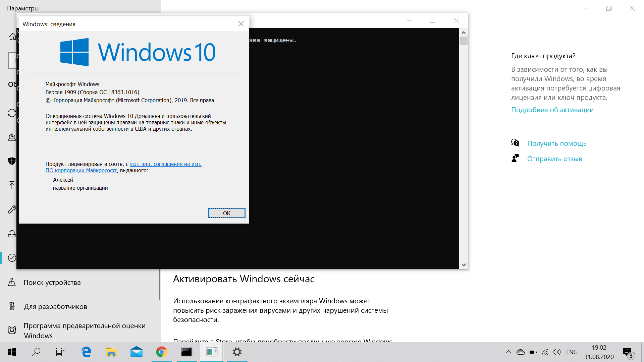Switch input language ENG indicator

coord(572,352)
